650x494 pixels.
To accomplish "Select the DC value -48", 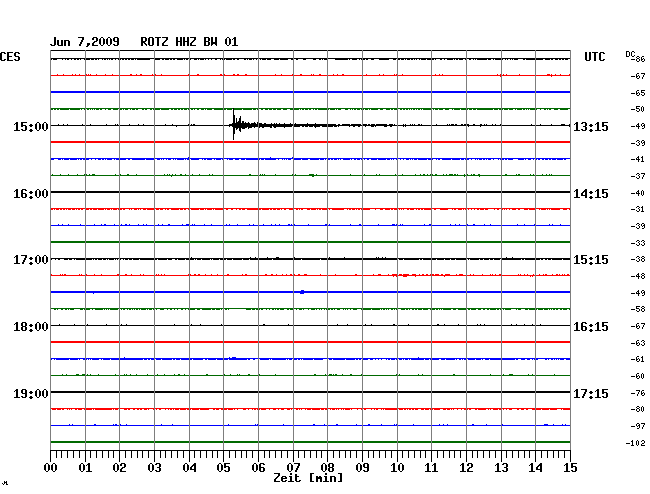I will click(638, 276).
